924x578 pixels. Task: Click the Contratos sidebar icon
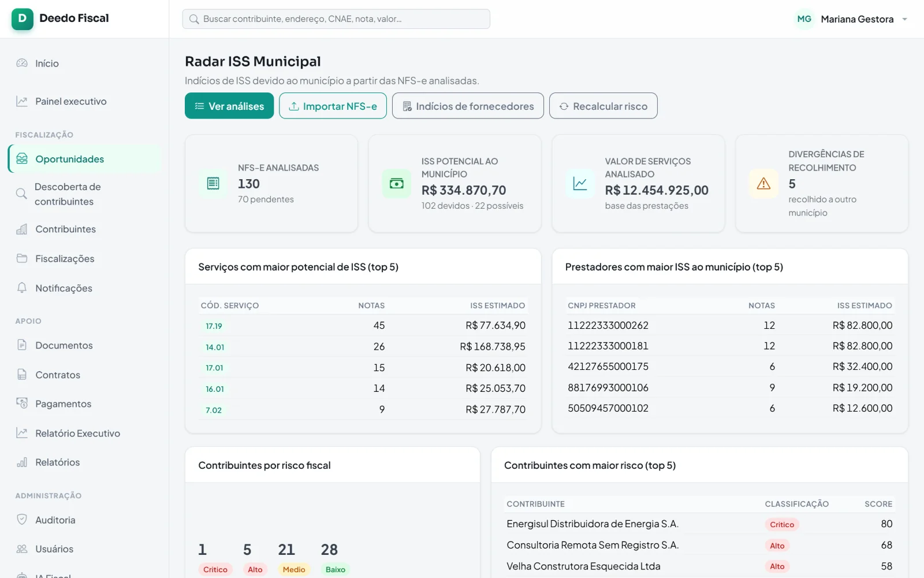pos(22,375)
